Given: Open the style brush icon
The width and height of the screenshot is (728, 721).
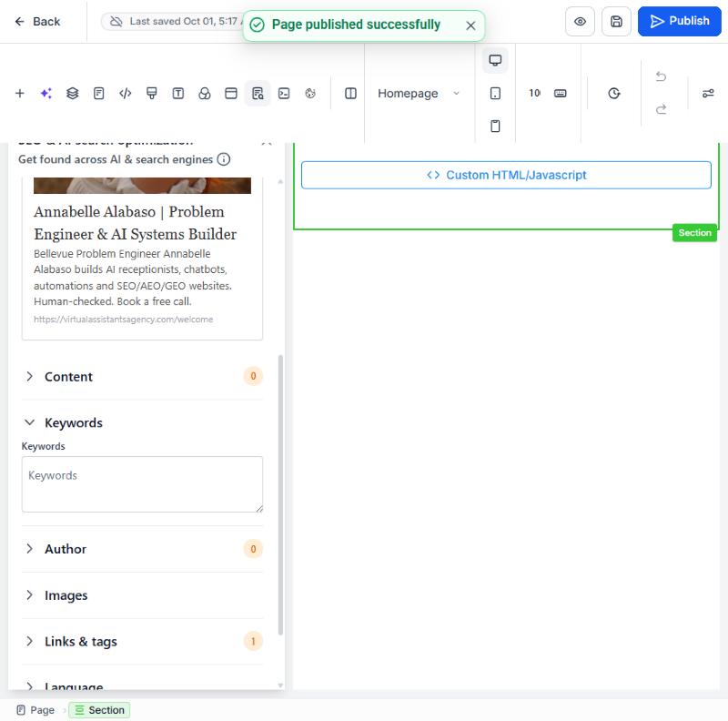Looking at the screenshot, I should point(152,94).
